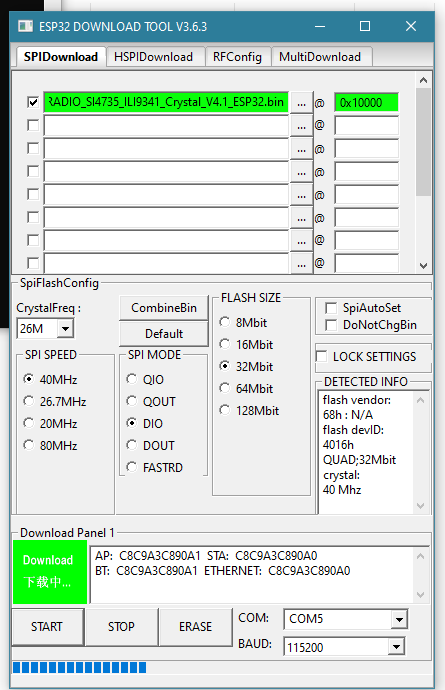This screenshot has width=445, height=690.
Task: Switch to the HSPIDownload tab
Action: [x=154, y=57]
